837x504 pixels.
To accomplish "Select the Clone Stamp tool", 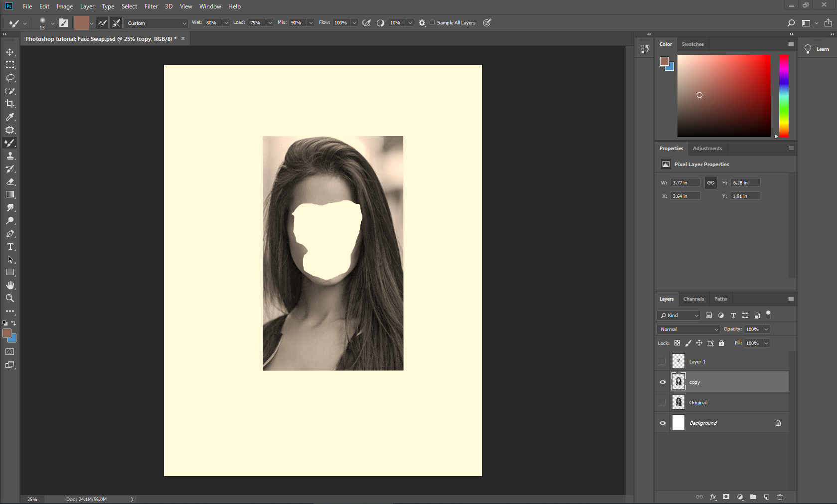I will (x=10, y=156).
